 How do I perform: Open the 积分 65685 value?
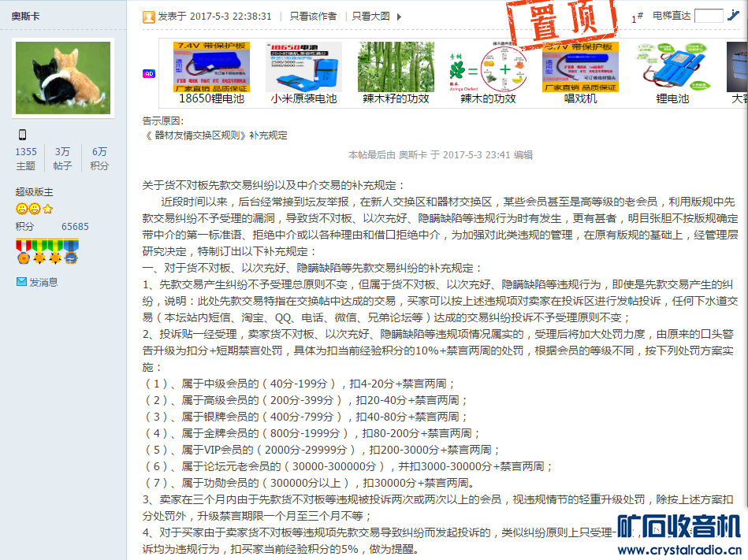pyautogui.click(x=75, y=226)
